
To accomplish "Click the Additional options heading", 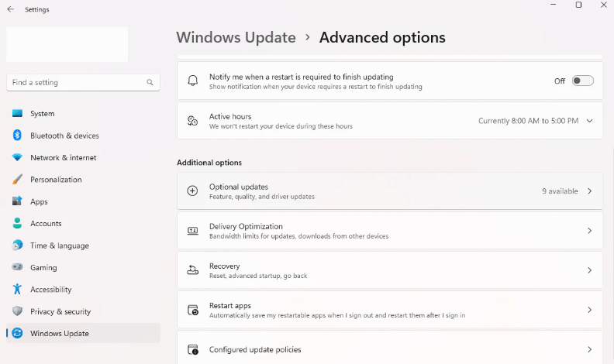I will coord(209,163).
